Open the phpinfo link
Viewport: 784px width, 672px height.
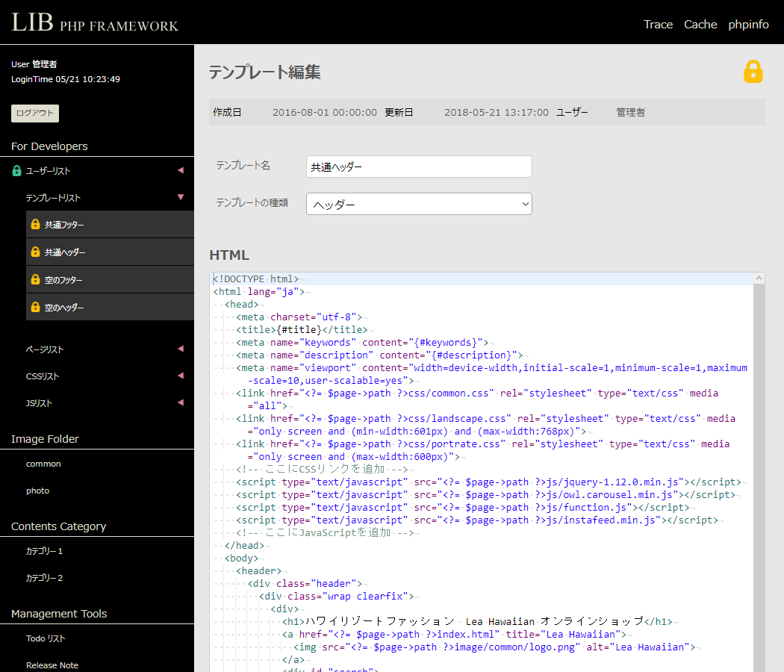coord(748,25)
